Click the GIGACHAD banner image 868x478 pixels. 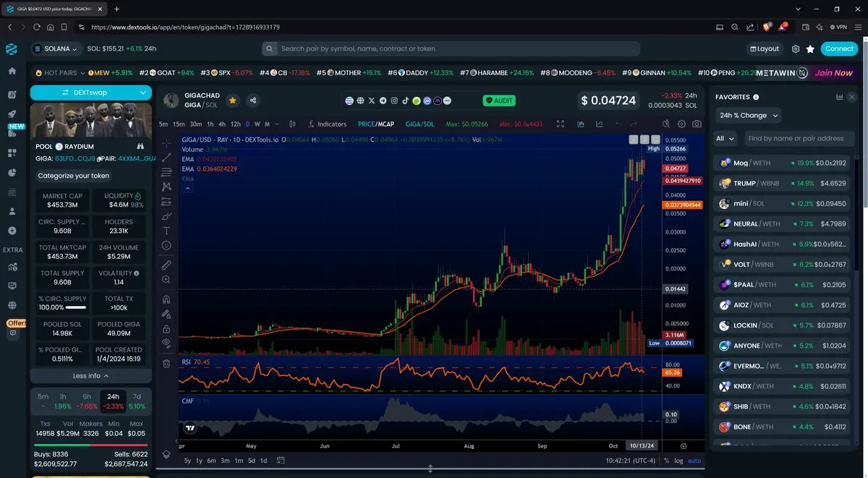coord(90,119)
